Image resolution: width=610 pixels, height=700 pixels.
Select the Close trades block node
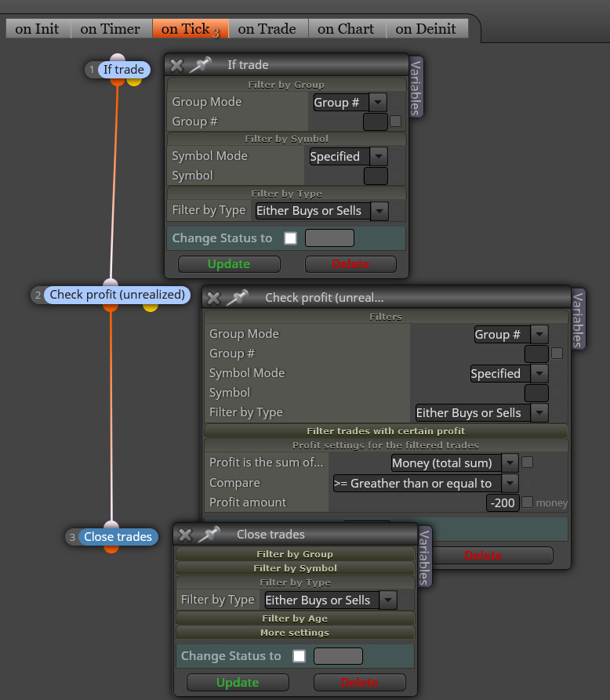coord(118,537)
